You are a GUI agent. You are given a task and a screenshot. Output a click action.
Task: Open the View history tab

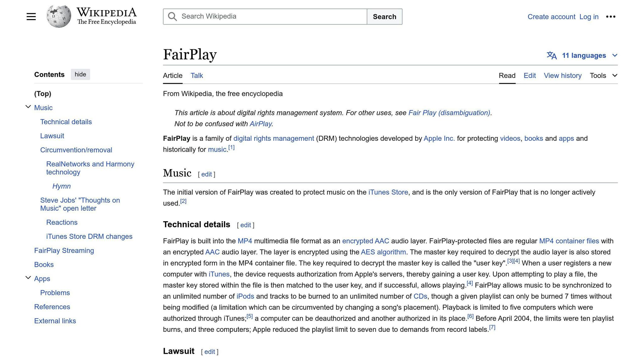[563, 75]
